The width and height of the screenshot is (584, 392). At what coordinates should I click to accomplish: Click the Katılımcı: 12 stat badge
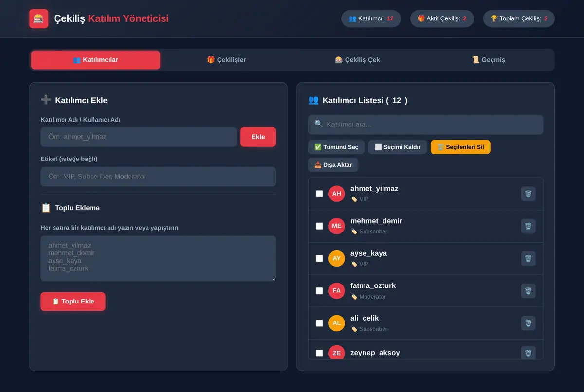click(371, 18)
